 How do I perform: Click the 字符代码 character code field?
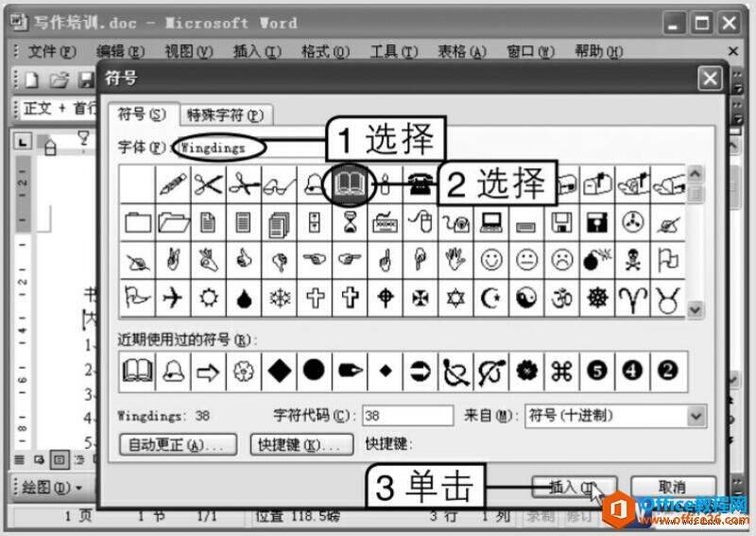pos(407,415)
